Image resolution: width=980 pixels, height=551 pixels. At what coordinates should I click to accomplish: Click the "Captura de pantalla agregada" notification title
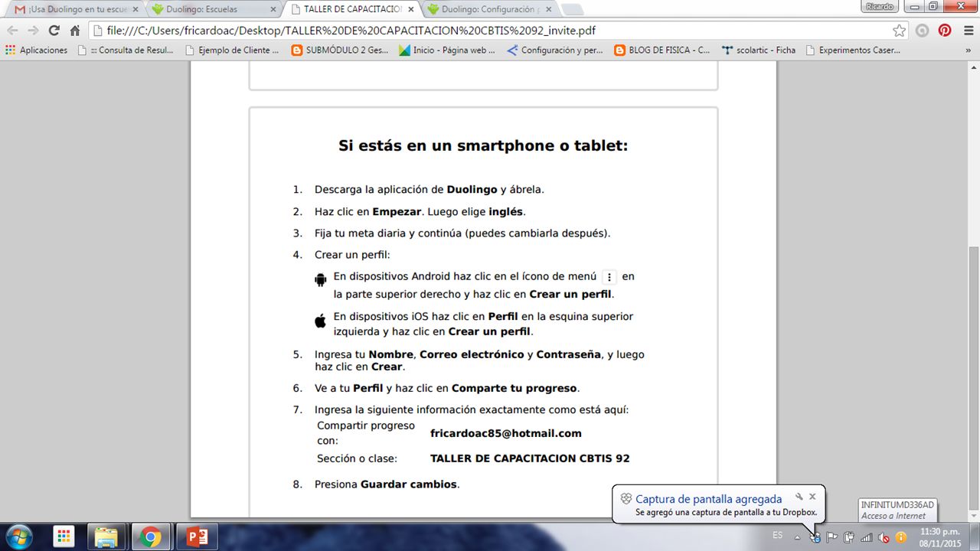(708, 499)
